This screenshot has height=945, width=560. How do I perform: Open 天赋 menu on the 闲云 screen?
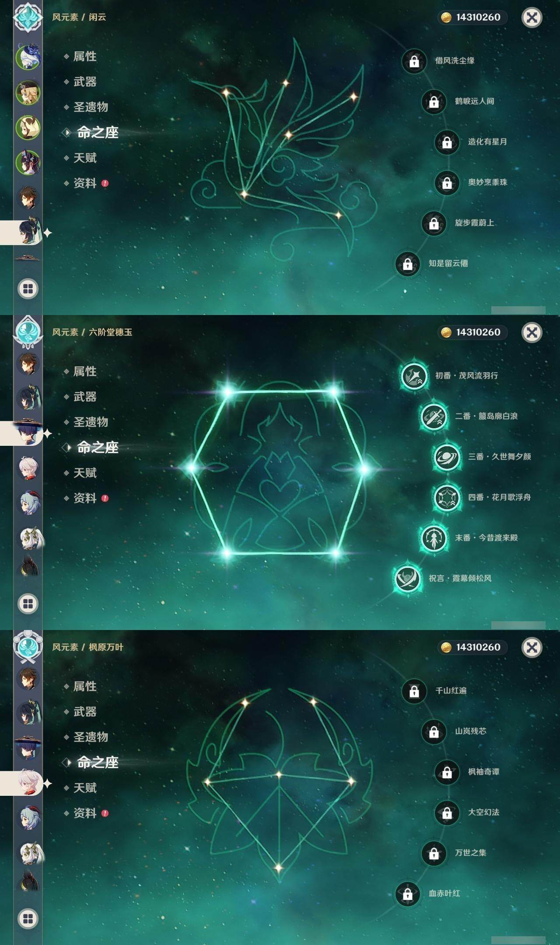click(x=85, y=158)
